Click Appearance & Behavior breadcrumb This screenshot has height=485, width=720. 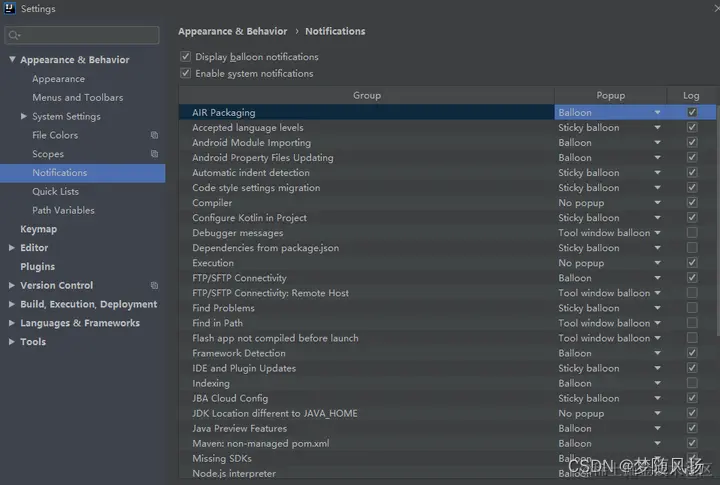point(232,31)
